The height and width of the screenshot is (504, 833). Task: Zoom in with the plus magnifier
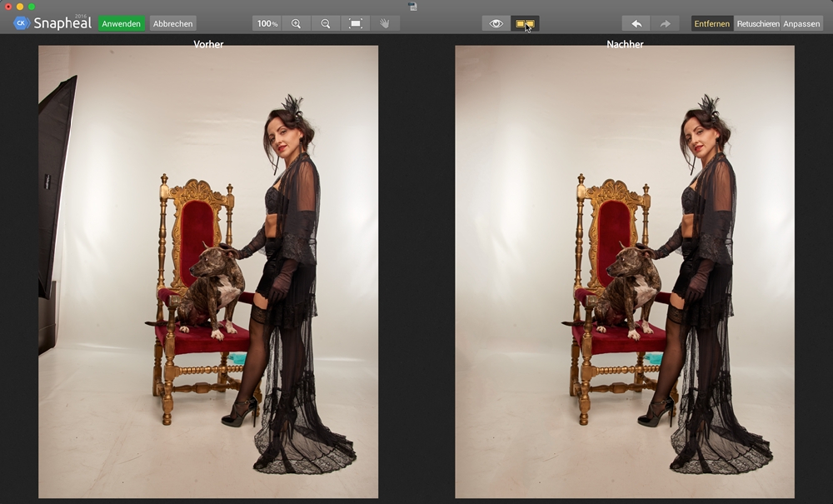(x=296, y=23)
